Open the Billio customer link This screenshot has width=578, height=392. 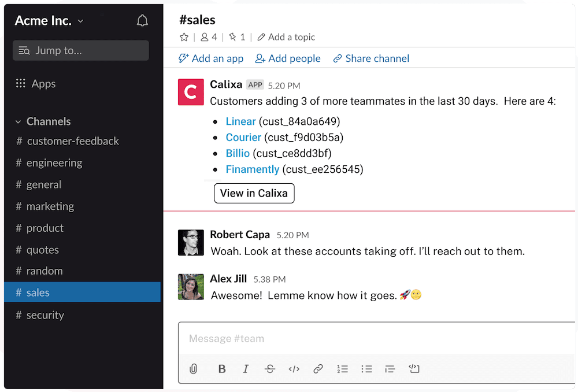[x=238, y=153]
